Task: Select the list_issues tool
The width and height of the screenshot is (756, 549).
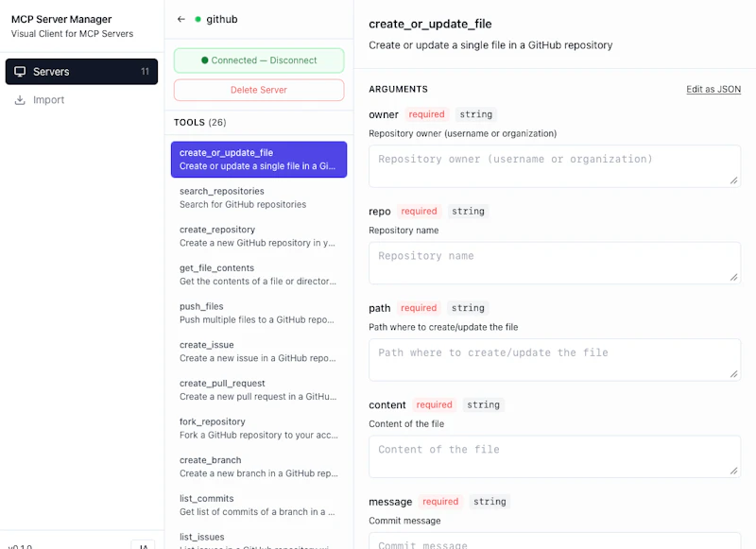Action: click(259, 540)
